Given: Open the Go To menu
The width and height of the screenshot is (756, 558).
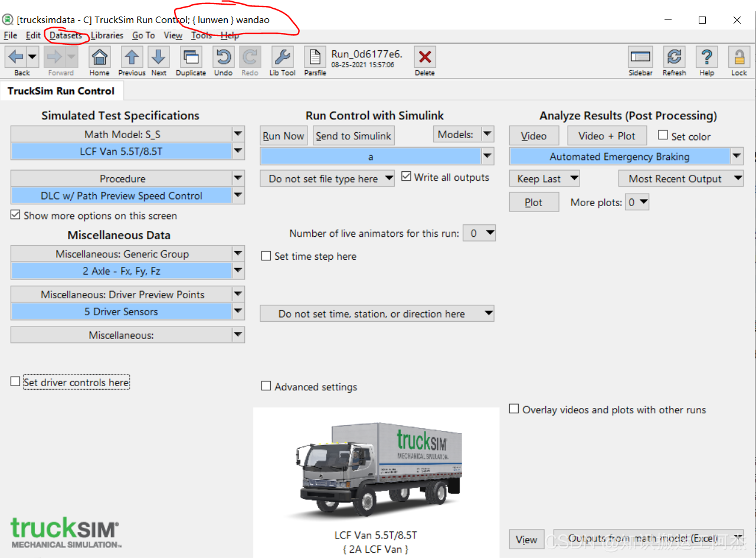Looking at the screenshot, I should 143,35.
